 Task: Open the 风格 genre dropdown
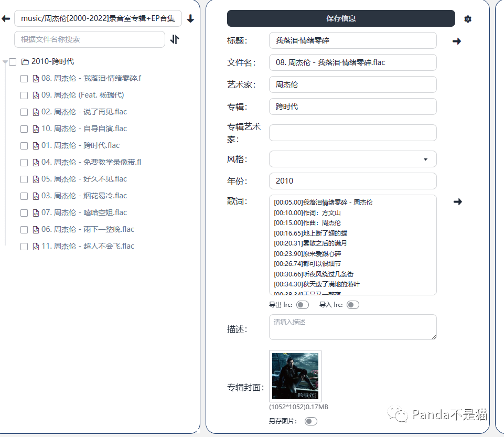point(352,159)
